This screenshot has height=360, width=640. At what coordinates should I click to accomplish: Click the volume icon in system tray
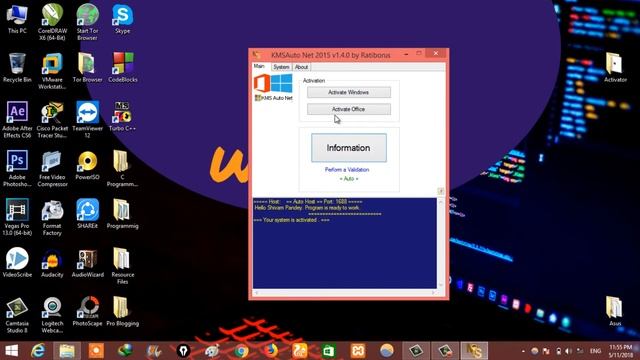[x=568, y=351]
